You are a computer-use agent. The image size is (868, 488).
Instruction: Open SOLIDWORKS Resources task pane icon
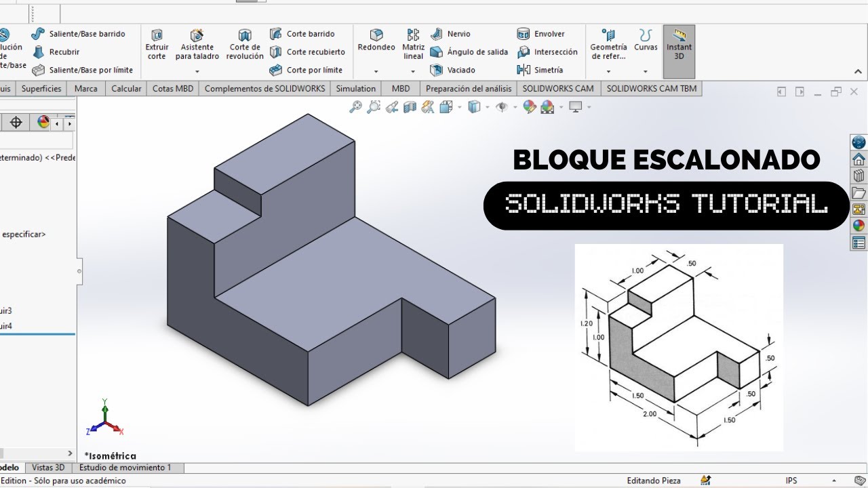(x=859, y=143)
